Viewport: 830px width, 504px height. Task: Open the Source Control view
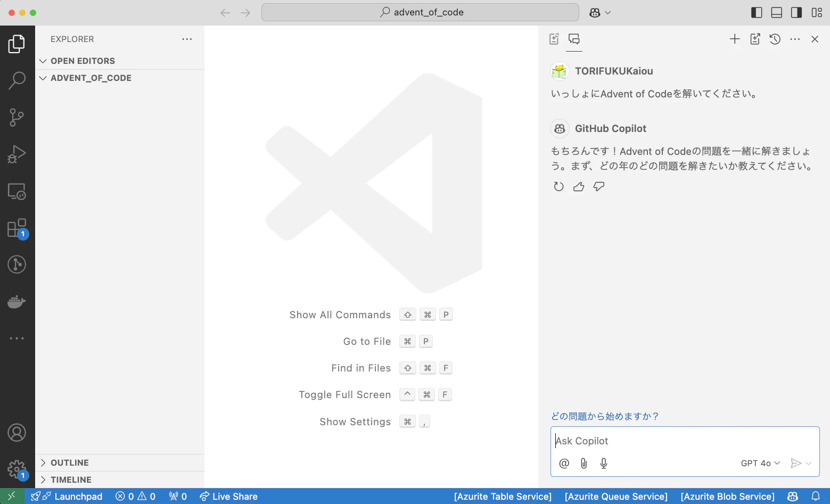17,118
